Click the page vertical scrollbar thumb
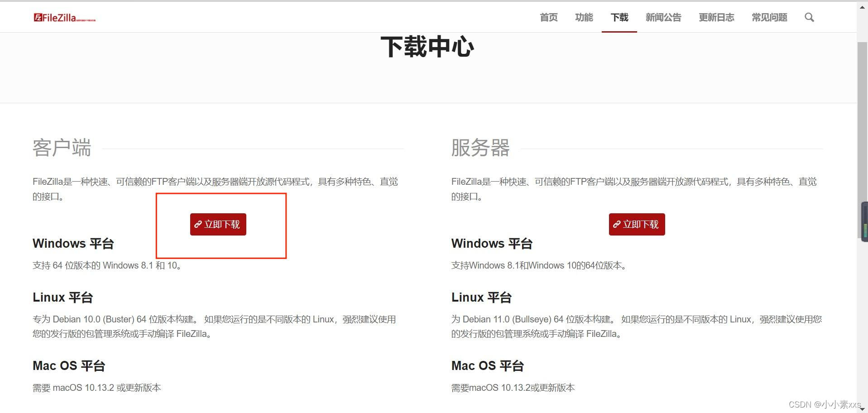Screen dimensions: 868x413 point(862,140)
